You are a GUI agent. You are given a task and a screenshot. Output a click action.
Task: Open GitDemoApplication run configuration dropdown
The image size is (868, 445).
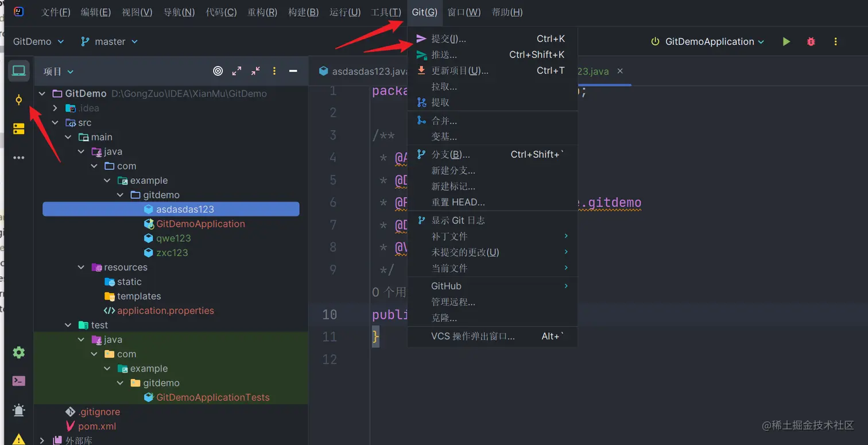[x=708, y=41]
